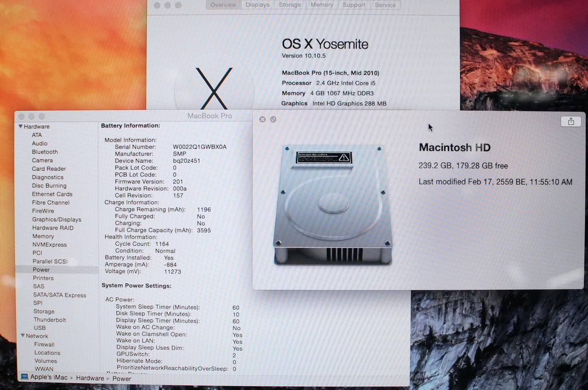Select Diagnostics in the sidebar
Image resolution: width=588 pixels, height=390 pixels.
[x=47, y=177]
